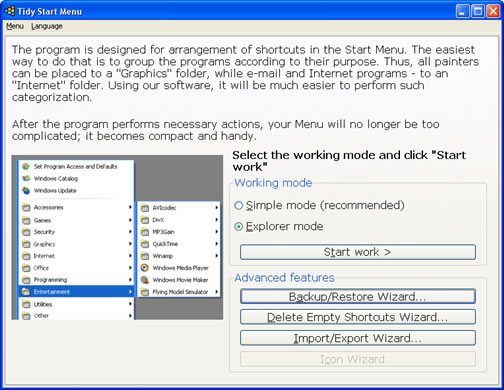
Task: Click the Start work button
Action: [x=358, y=252]
